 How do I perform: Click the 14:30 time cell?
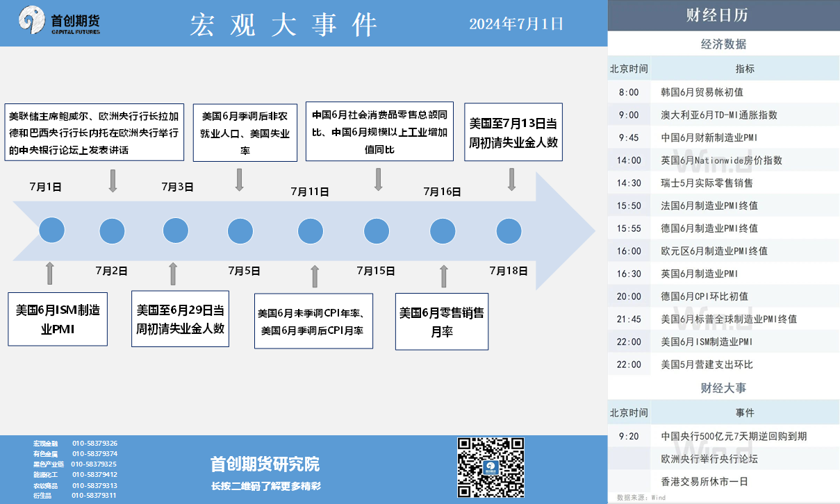coord(629,183)
